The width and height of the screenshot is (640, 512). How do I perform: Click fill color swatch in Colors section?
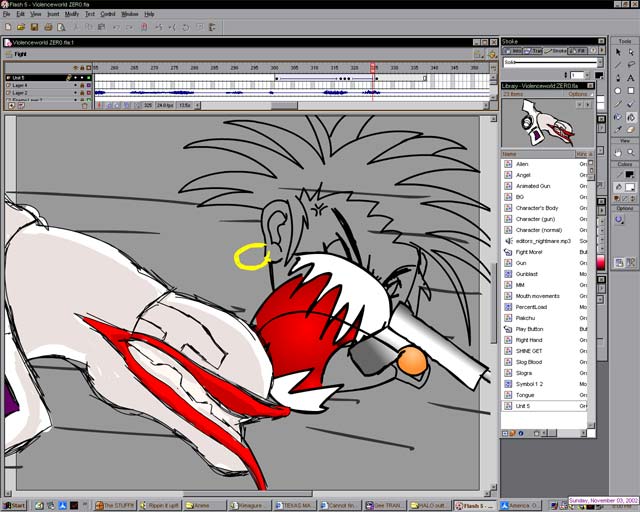[x=630, y=187]
